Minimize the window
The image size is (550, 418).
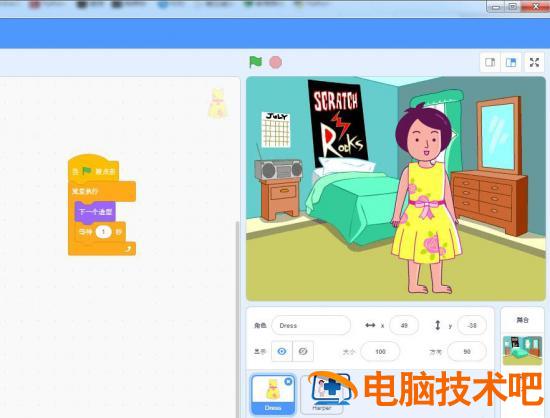(496, 7)
